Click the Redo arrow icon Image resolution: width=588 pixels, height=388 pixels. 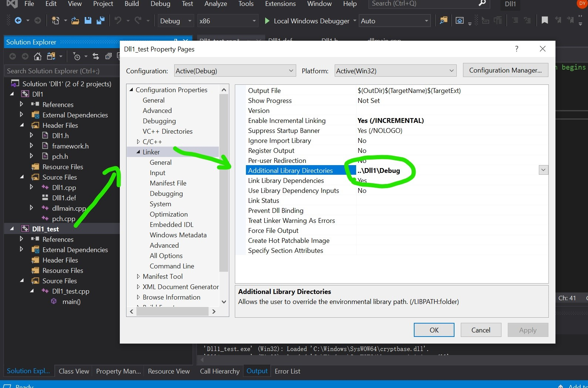138,21
